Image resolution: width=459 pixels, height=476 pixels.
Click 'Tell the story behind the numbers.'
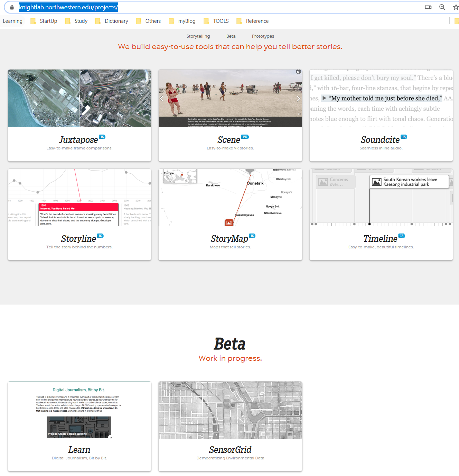coord(79,247)
